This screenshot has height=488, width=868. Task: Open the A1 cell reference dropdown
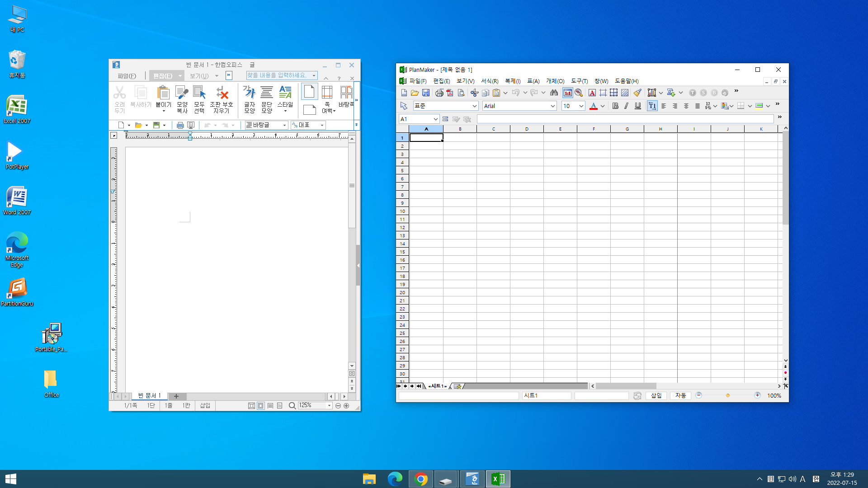435,119
